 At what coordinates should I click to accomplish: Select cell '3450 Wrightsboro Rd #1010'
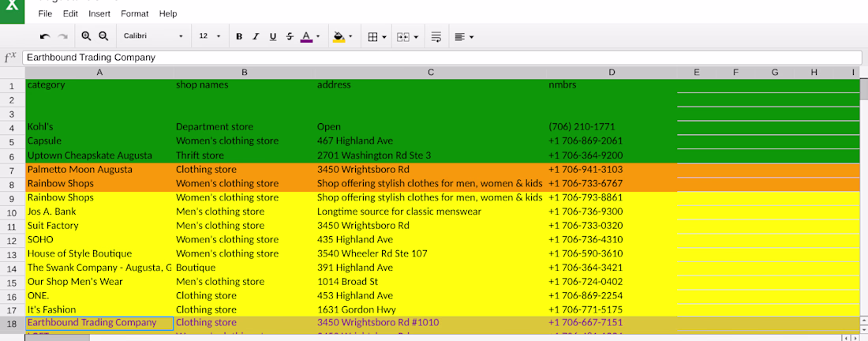pyautogui.click(x=431, y=324)
